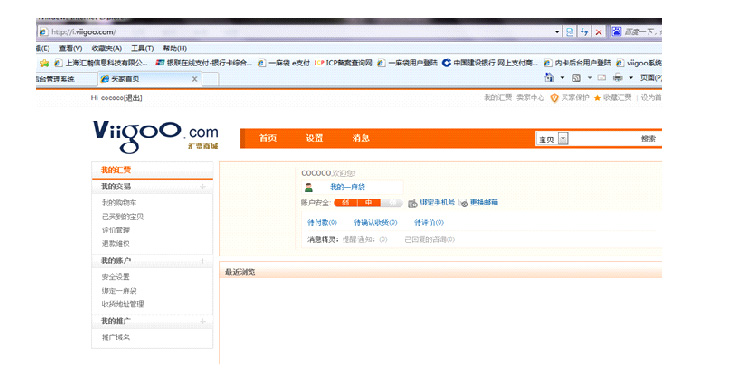Click the account security level bar
Image resolution: width=736 pixels, height=378 pixels.
[368, 202]
